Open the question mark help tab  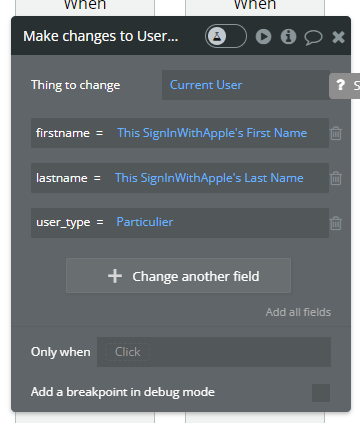[x=344, y=86]
